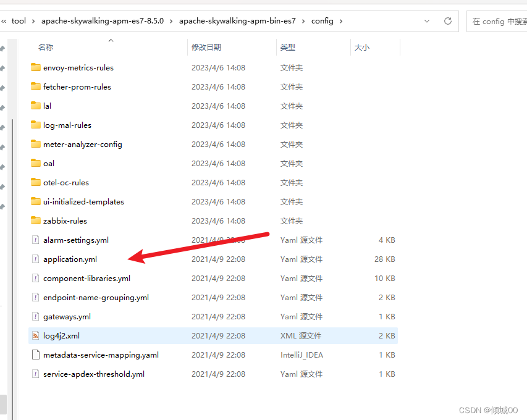
Task: Expand chevron after apache-skywalking-apm-es7-8.5.0 breadcrumb
Action: [171, 21]
